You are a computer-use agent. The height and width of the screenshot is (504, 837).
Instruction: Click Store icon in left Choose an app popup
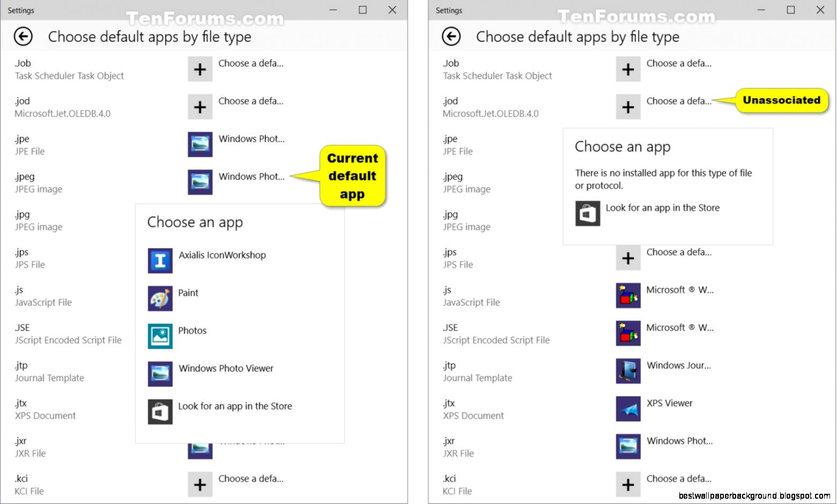160,412
